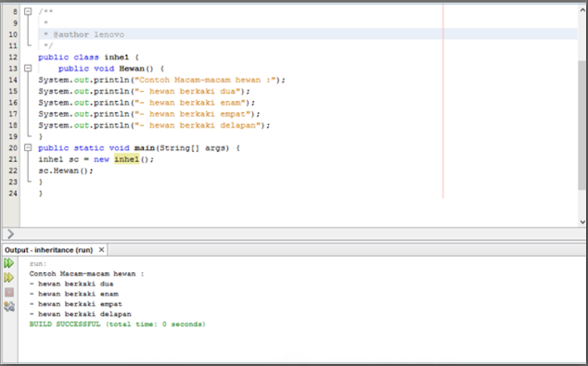The height and width of the screenshot is (366, 588).
Task: Click the class name inhe1 on line 12
Action: click(x=117, y=57)
